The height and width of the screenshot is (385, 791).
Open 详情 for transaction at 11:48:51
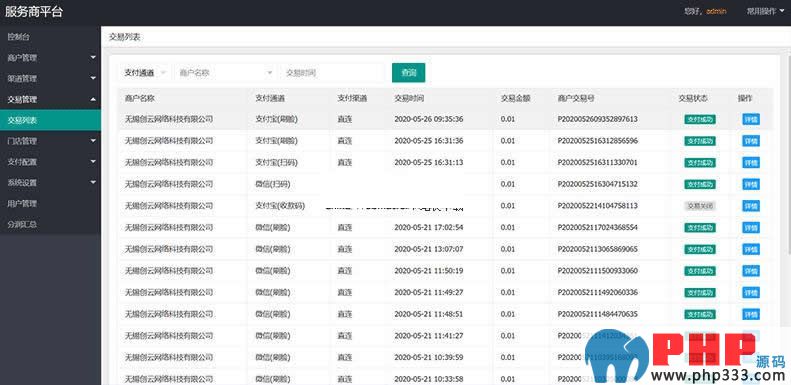coord(751,314)
